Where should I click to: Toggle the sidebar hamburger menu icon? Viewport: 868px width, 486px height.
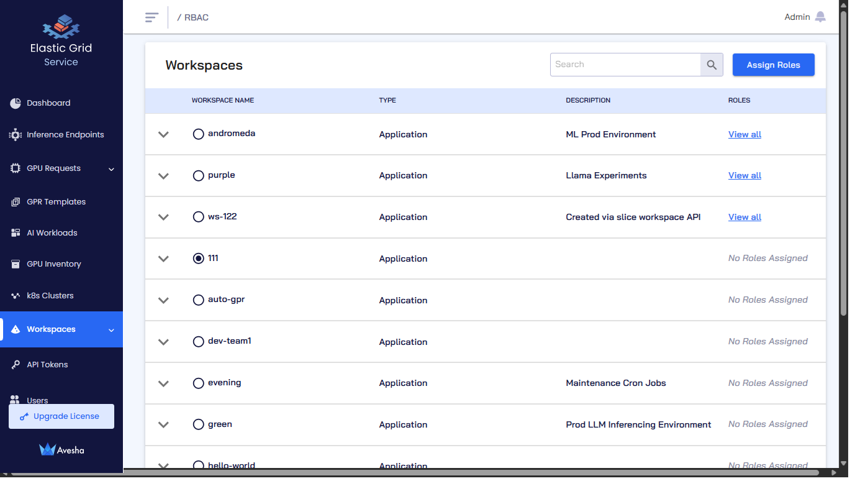[151, 17]
